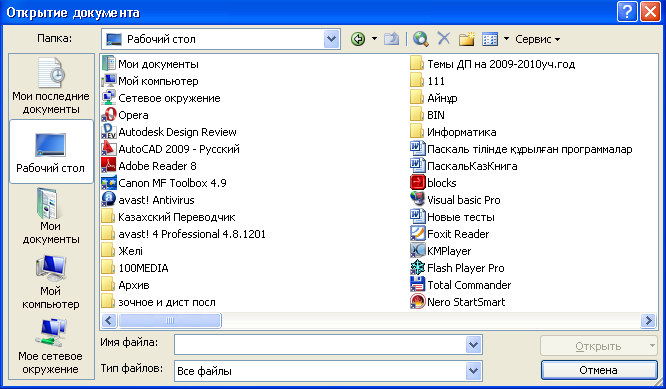Select Adobe Reader 8 shortcut
Image resolution: width=666 pixels, height=389 pixels.
coord(149,166)
